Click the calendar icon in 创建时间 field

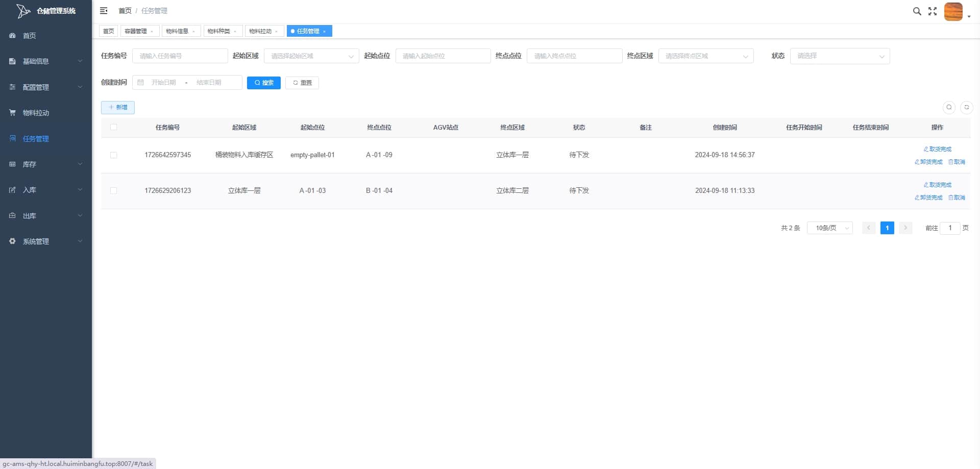point(140,83)
